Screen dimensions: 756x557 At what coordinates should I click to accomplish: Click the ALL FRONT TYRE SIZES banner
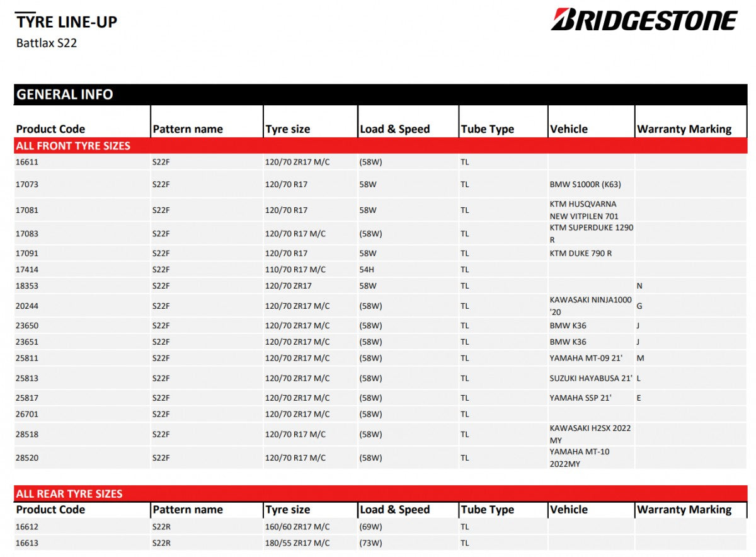coord(381,146)
